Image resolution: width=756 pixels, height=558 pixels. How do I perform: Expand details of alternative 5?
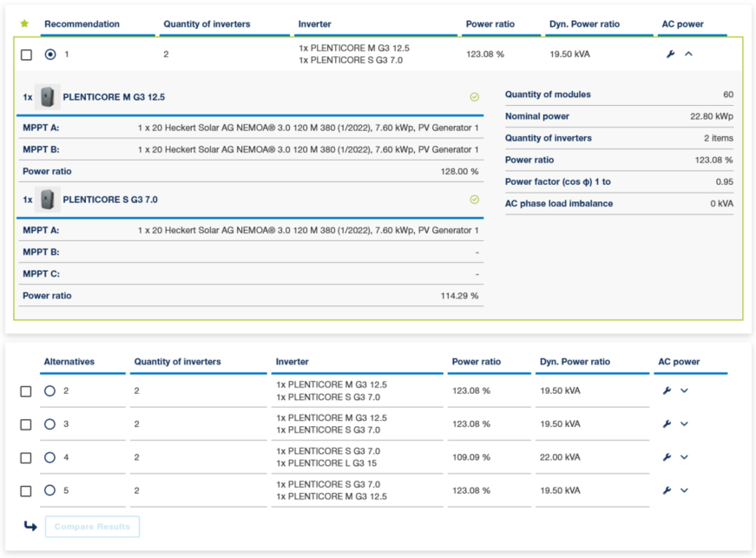click(684, 490)
